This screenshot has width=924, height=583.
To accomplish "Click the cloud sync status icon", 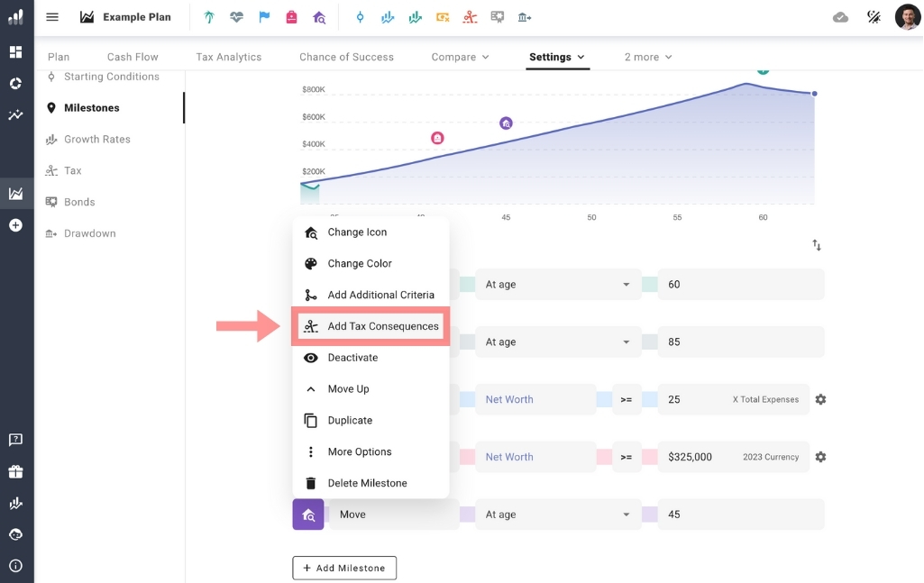I will tap(840, 17).
